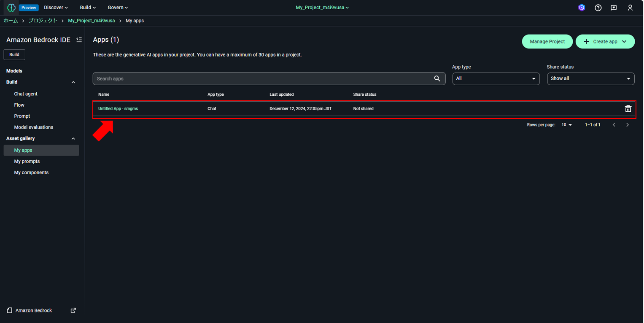Click the My apps breadcrumb text
The height and width of the screenshot is (323, 644).
[x=135, y=21]
